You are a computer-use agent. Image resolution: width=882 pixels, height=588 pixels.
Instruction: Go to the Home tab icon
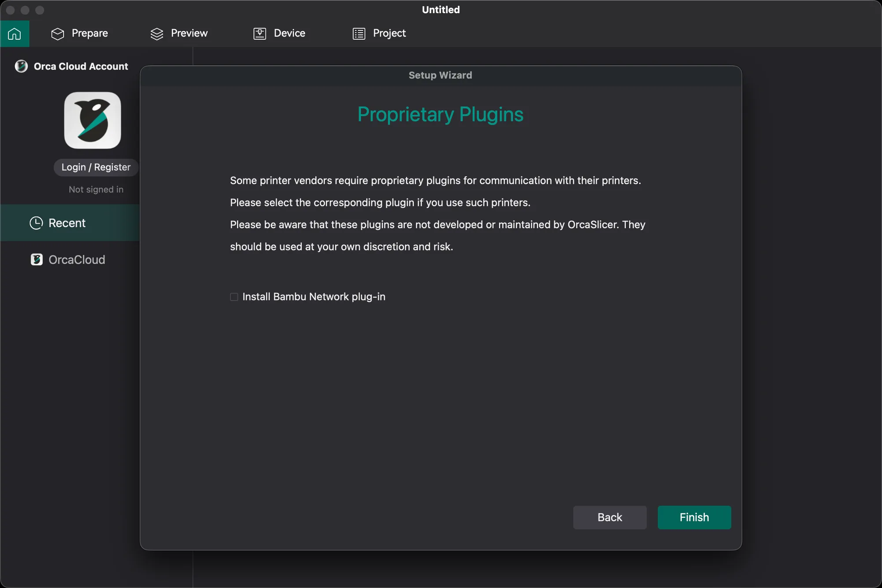tap(15, 34)
